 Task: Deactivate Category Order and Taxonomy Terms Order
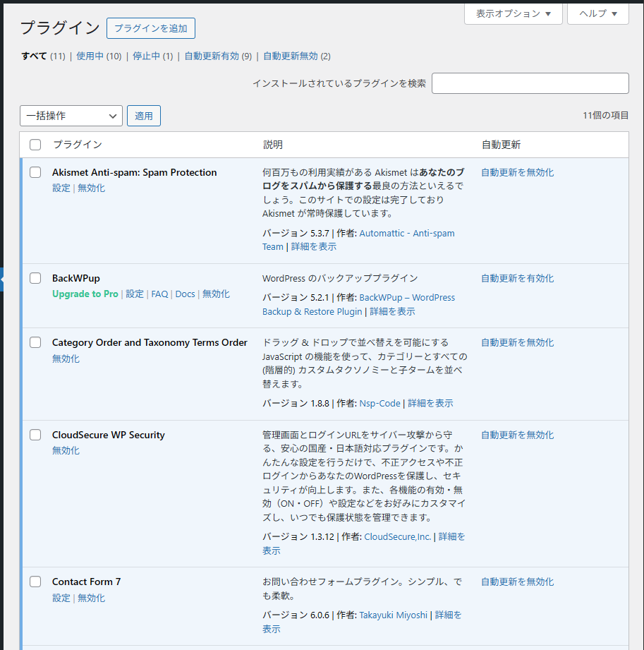(x=66, y=359)
